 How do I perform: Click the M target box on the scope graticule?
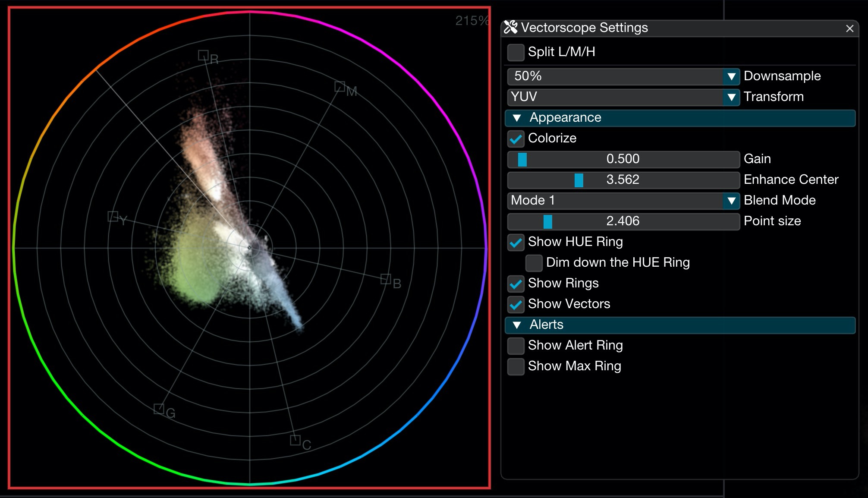[x=341, y=87]
